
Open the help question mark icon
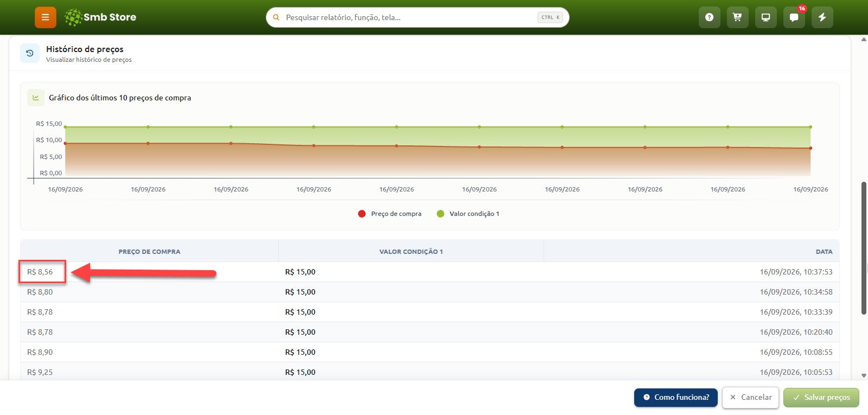(x=710, y=17)
